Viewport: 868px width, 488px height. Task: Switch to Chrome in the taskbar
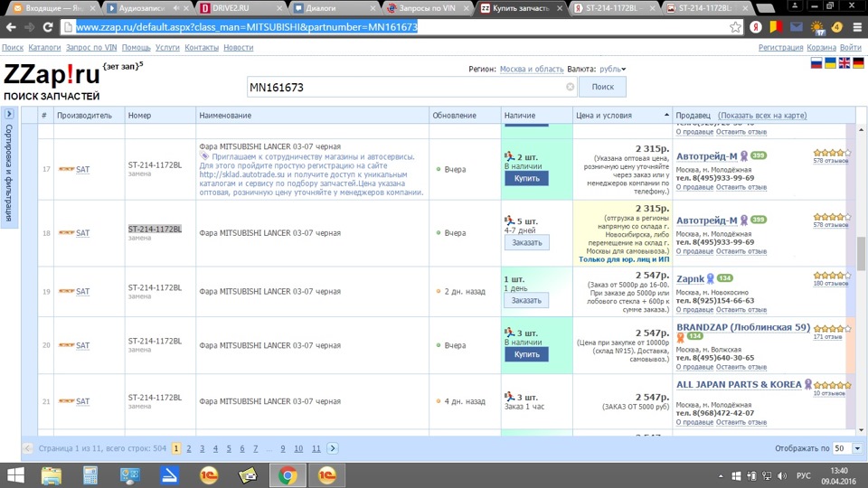point(288,475)
